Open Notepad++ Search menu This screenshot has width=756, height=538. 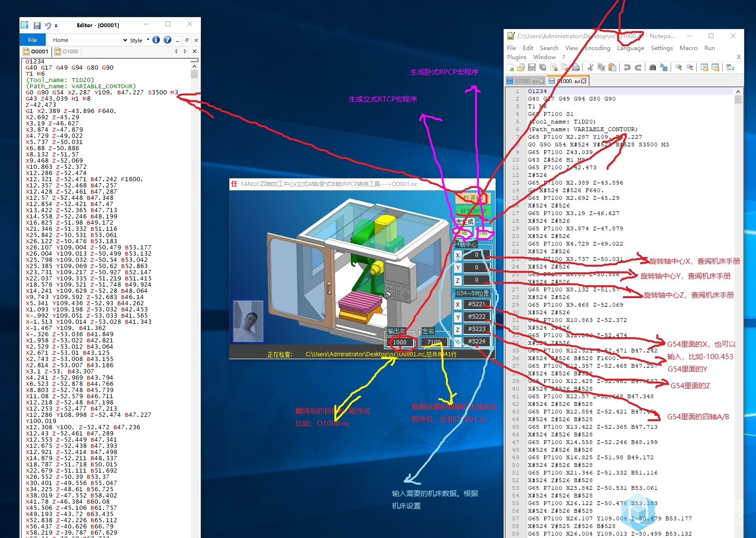pos(549,48)
